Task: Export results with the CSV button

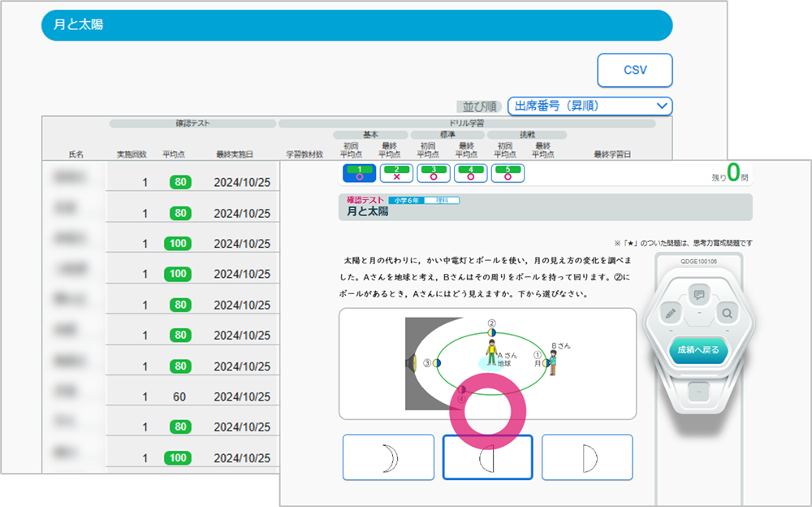Action: pyautogui.click(x=635, y=70)
